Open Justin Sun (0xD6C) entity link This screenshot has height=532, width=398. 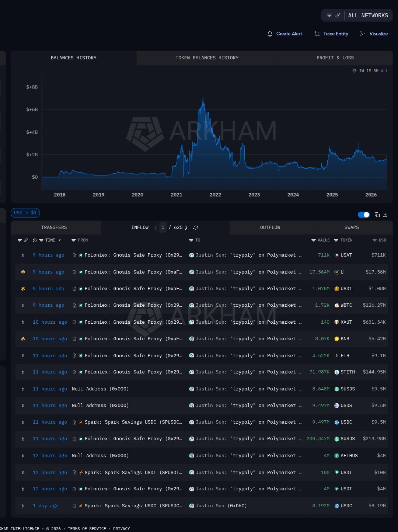click(221, 506)
